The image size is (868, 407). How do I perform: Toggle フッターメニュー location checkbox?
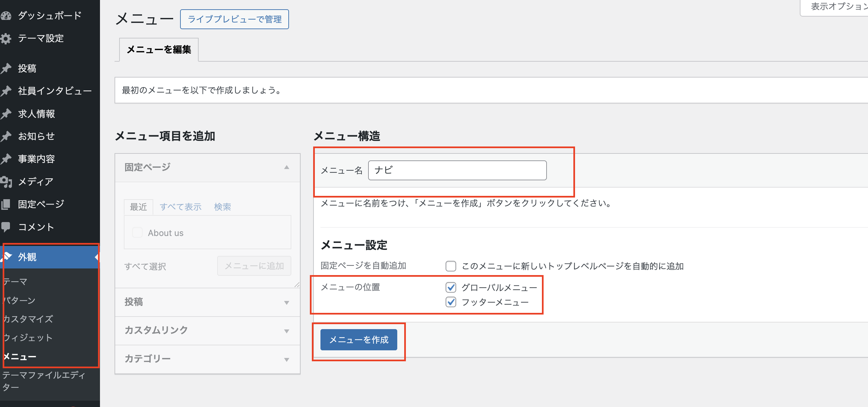click(451, 302)
